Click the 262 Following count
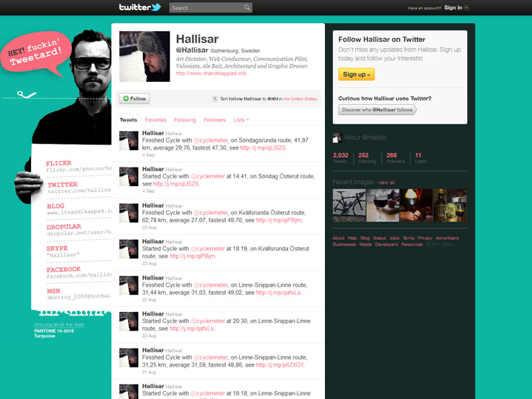This screenshot has height=399, width=532. [367, 157]
